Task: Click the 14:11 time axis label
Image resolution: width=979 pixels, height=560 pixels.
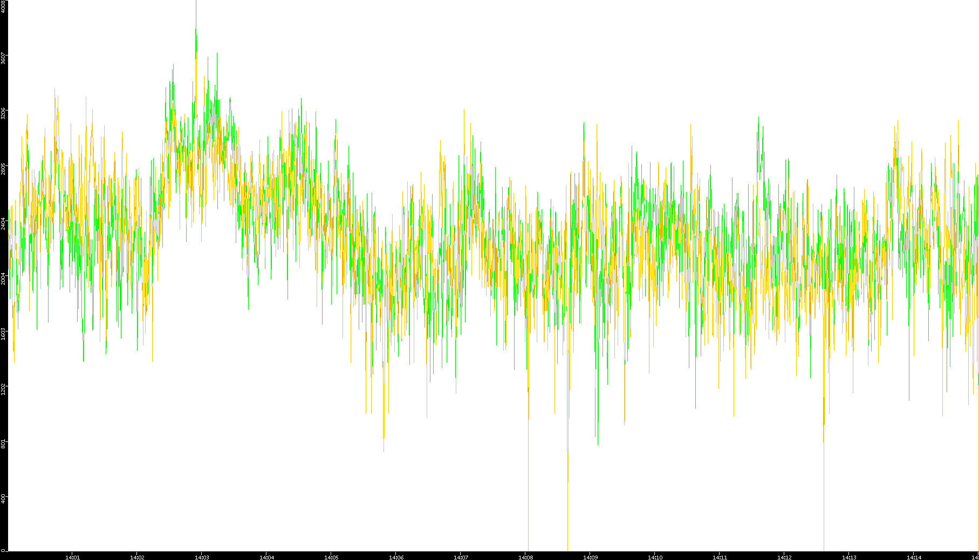Action: click(x=720, y=557)
